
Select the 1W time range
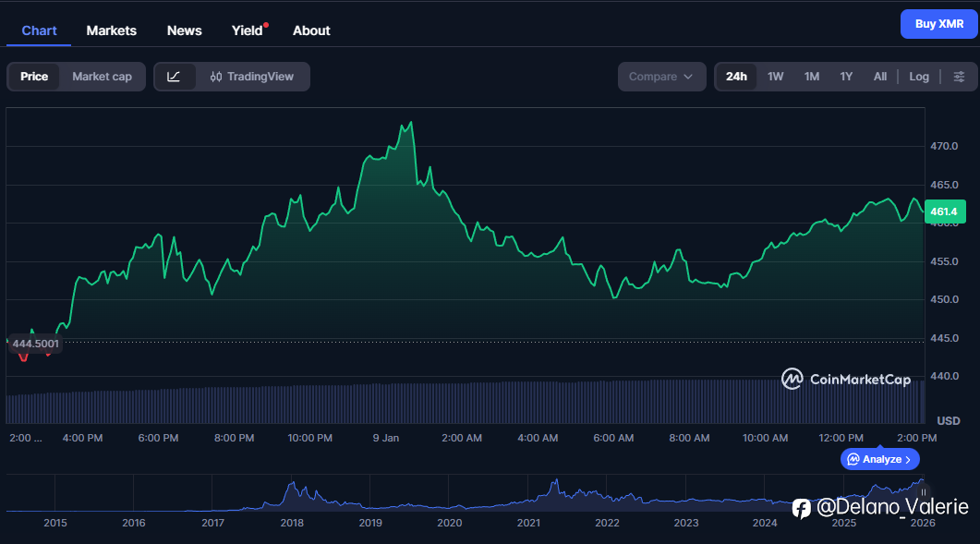tap(775, 77)
